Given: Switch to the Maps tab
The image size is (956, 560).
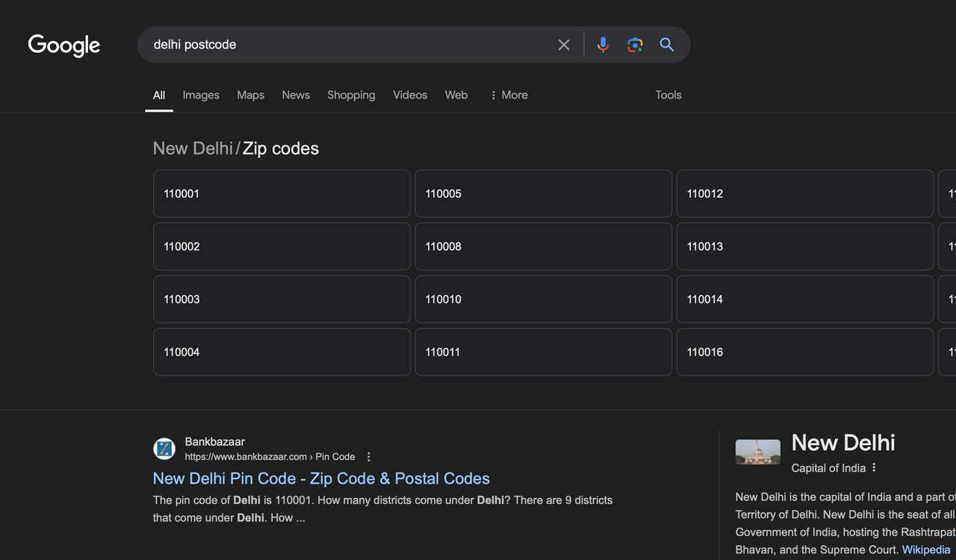Looking at the screenshot, I should (250, 95).
